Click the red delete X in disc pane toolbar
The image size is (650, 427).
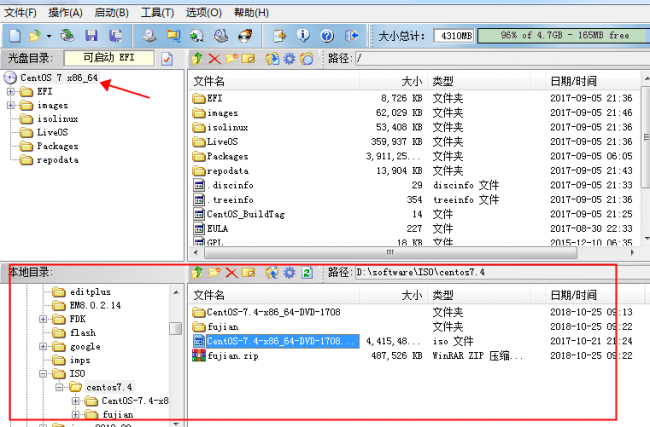(214, 59)
